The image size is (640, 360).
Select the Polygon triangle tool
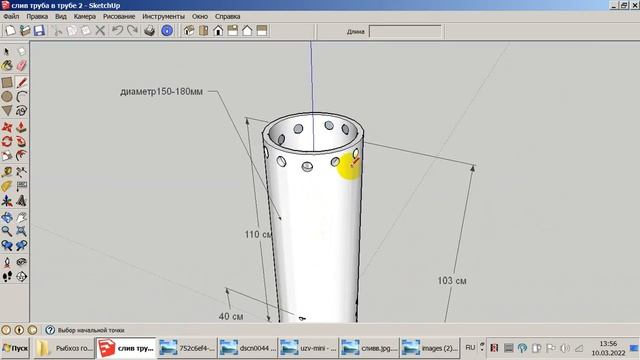(7, 111)
